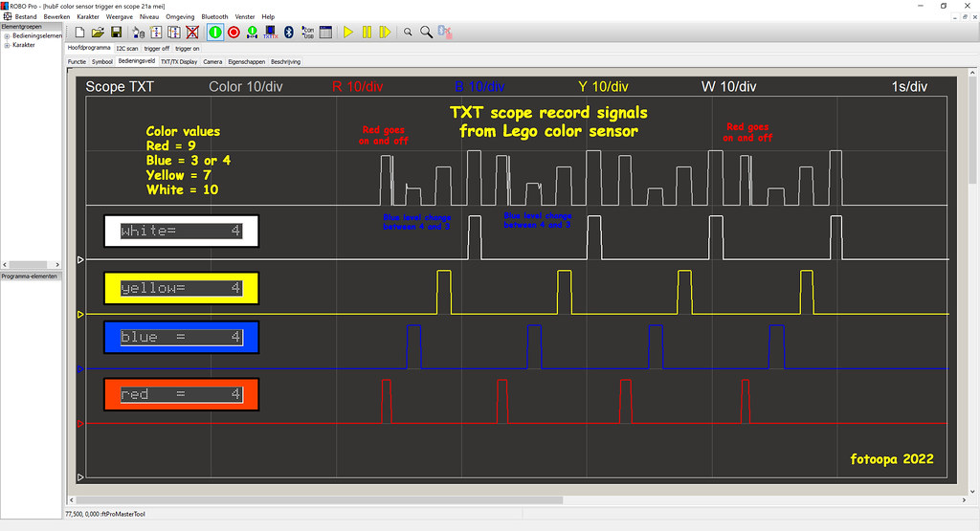Click the 'Scope TXT' title label
The width and height of the screenshot is (980, 531).
(120, 87)
